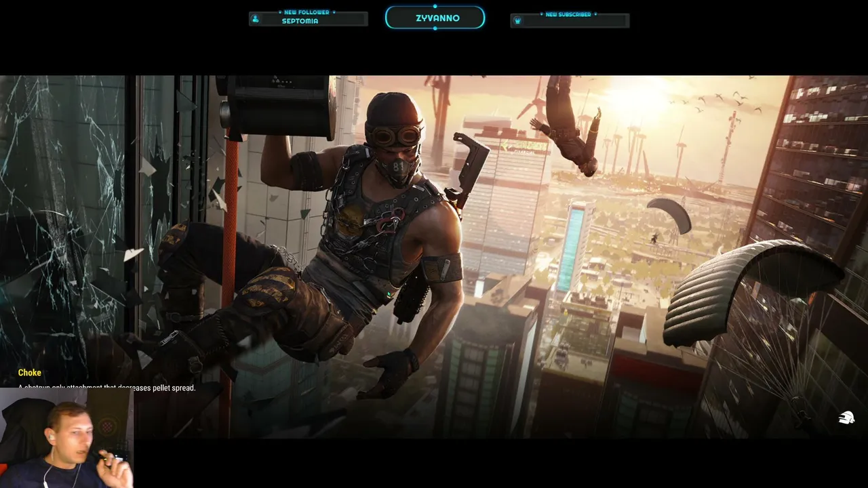The image size is (868, 488).
Task: Click the NEW SUBSCRIBER label
Action: 568,14
